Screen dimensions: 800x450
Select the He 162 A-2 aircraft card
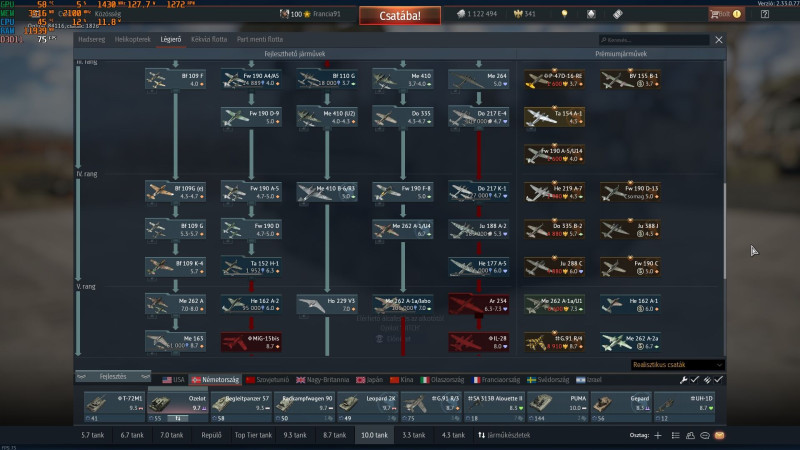tap(251, 305)
